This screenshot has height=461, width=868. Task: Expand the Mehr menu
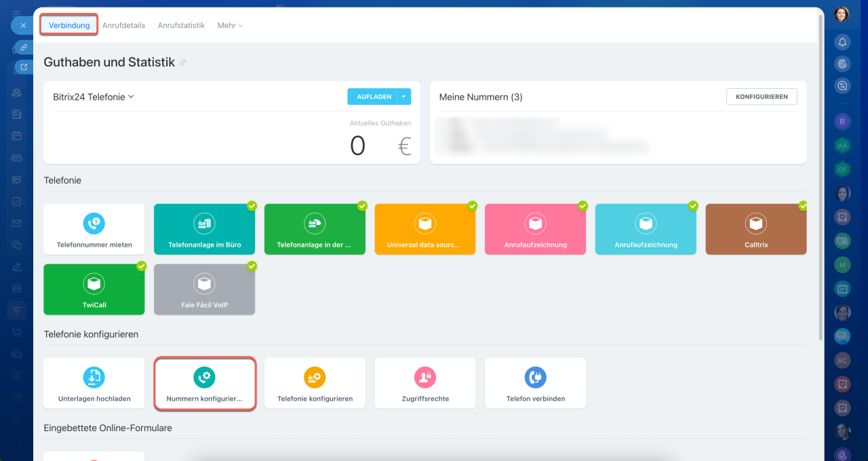click(x=230, y=25)
